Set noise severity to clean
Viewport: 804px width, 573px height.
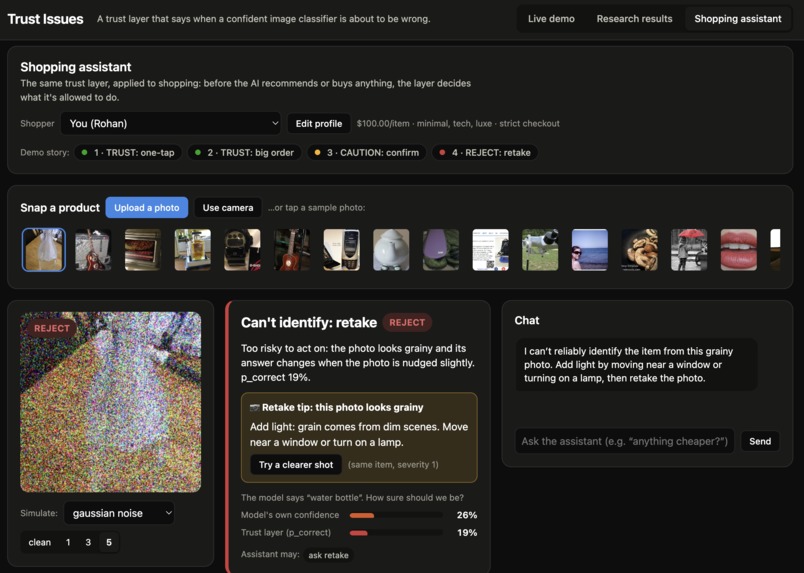[x=39, y=542]
